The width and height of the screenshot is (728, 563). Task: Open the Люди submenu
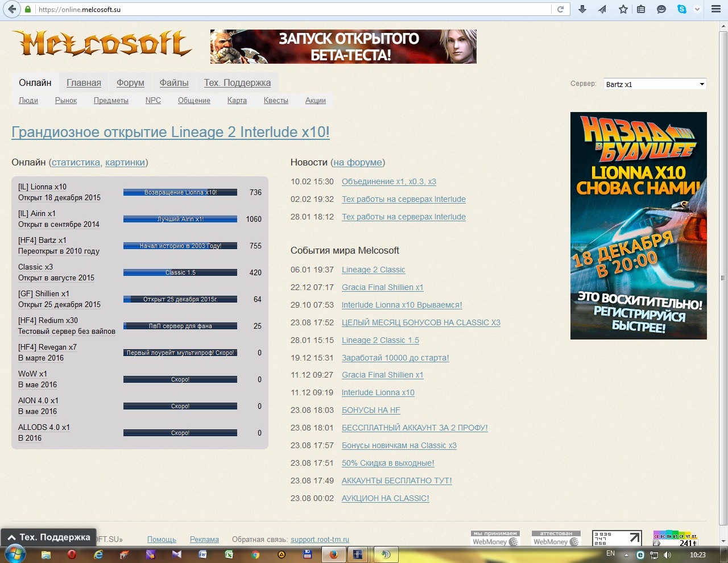[28, 101]
